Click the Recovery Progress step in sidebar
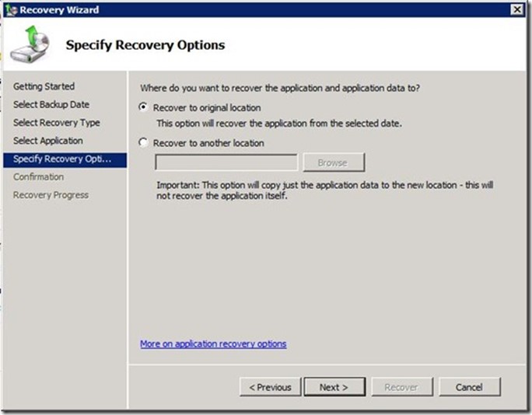 51,195
